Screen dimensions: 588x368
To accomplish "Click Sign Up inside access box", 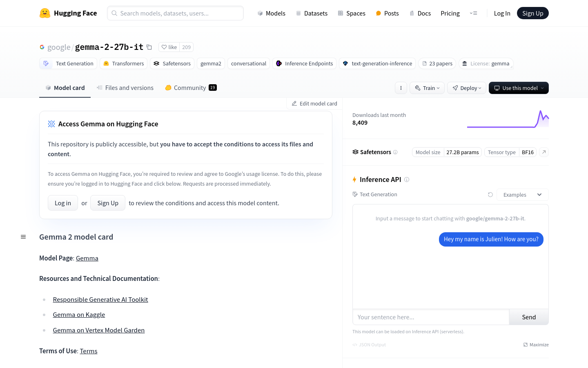I will (108, 203).
